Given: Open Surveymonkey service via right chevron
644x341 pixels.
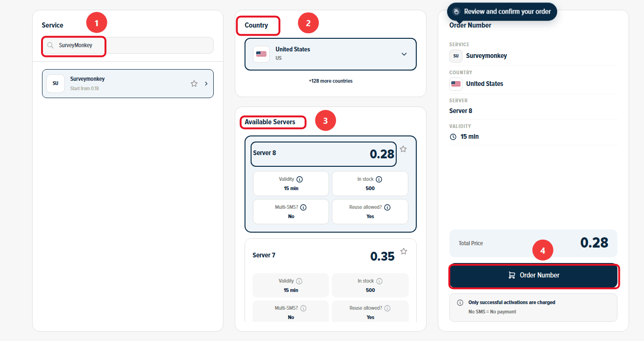Looking at the screenshot, I should pyautogui.click(x=206, y=84).
